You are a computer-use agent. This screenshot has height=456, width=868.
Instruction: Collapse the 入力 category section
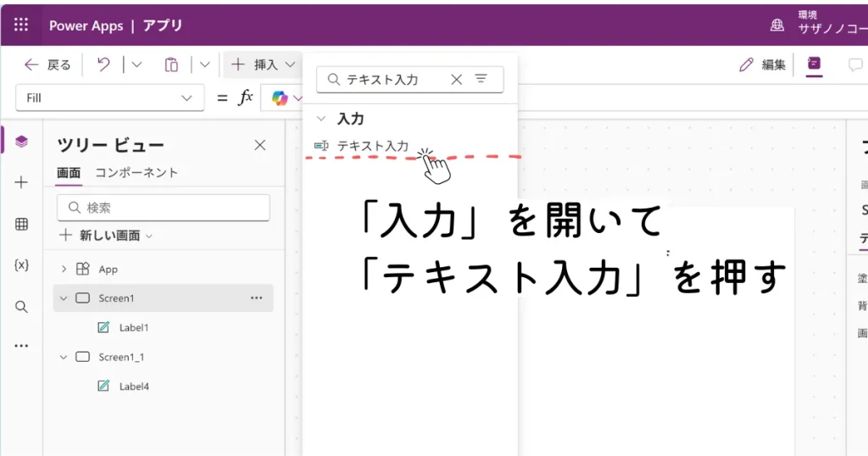(321, 119)
